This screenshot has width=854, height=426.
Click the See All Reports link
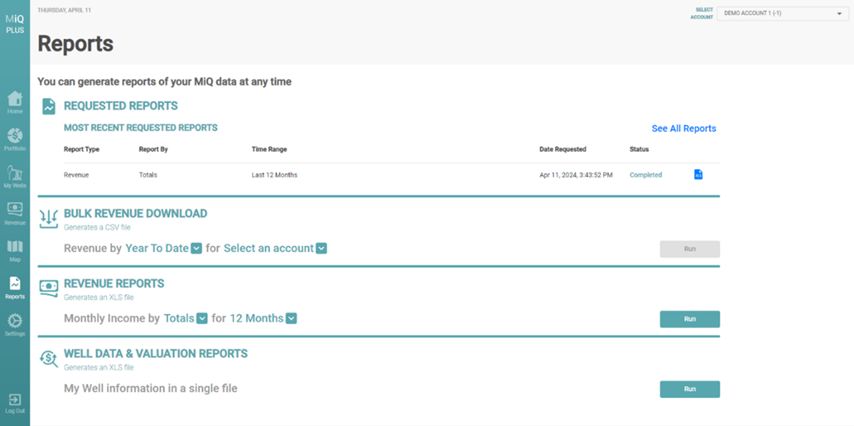coord(684,129)
